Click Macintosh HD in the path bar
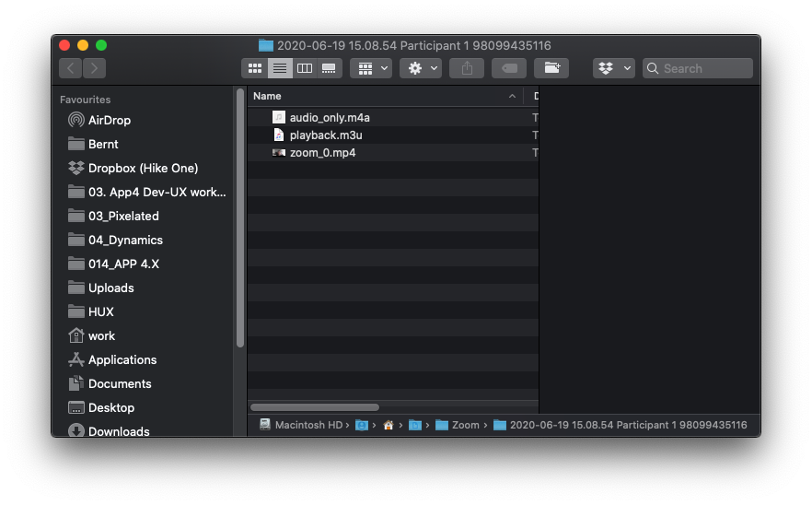The image size is (812, 505). point(301,425)
